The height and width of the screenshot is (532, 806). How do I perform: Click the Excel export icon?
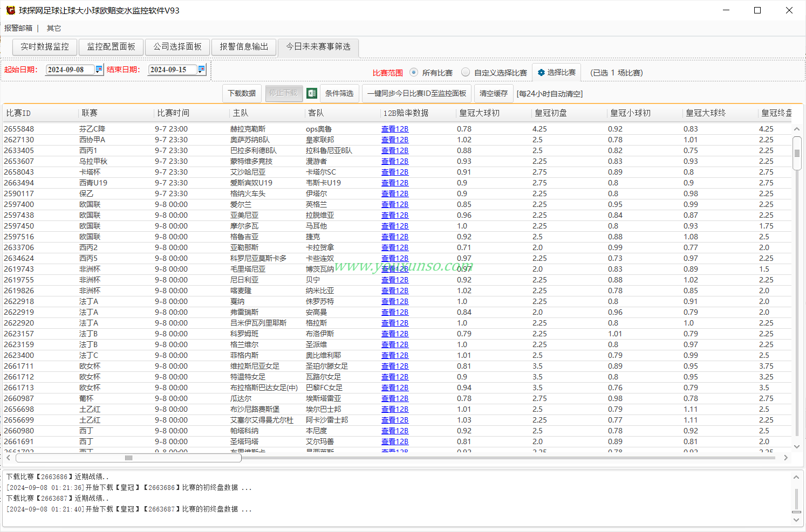pos(312,93)
